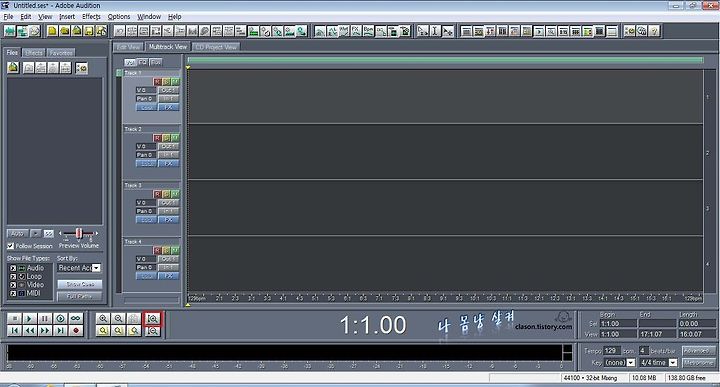The width and height of the screenshot is (720, 387).
Task: Select the EQ track controls tab
Action: tap(143, 62)
